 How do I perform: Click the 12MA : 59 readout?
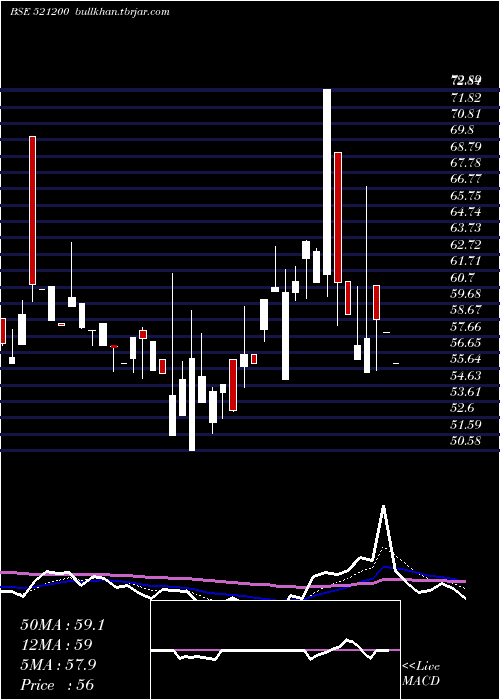pyautogui.click(x=56, y=645)
